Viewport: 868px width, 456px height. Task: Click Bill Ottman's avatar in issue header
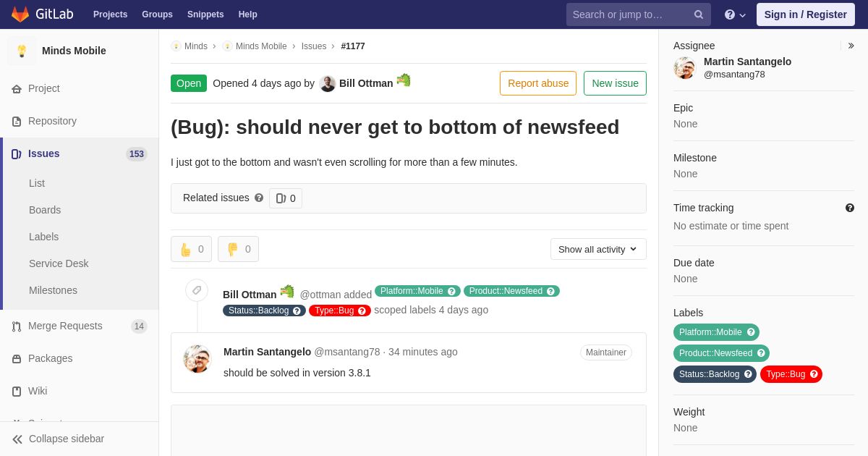click(328, 83)
